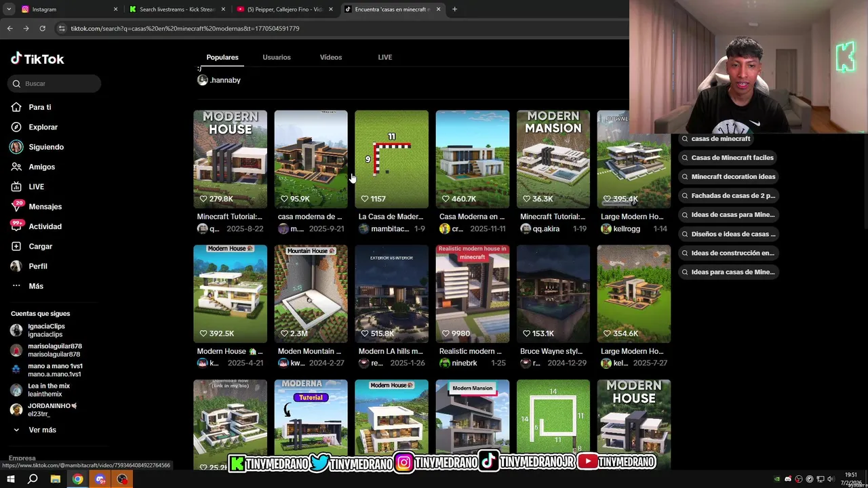Open Windows Start button
This screenshot has width=868, height=488.
pyautogui.click(x=10, y=479)
